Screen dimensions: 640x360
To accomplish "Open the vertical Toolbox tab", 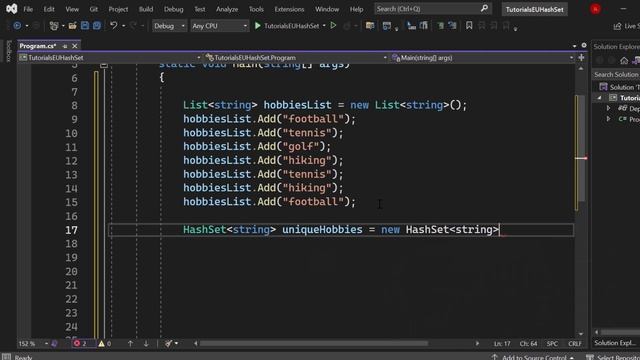I will point(9,51).
